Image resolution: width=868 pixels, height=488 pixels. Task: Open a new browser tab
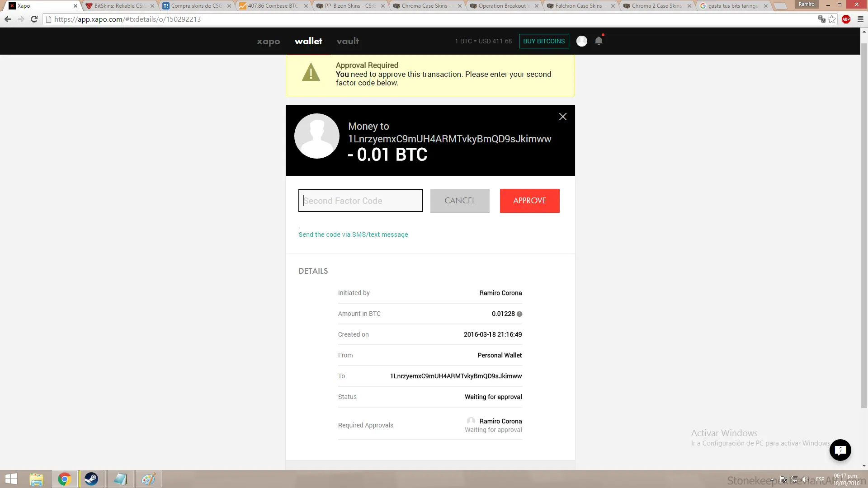point(780,6)
